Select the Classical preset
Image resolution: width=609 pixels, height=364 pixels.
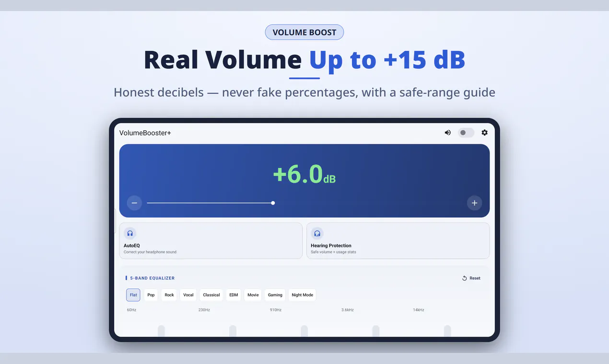coord(211,295)
